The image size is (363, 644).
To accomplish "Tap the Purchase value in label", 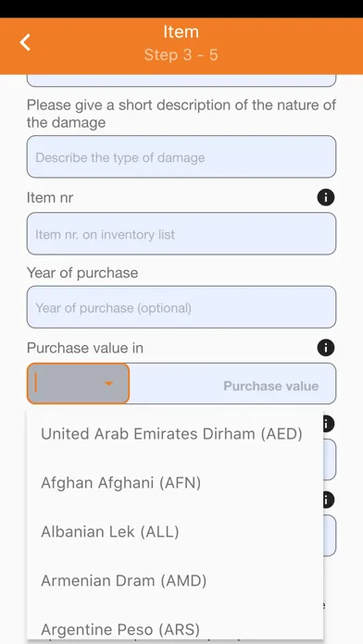I will pos(85,348).
